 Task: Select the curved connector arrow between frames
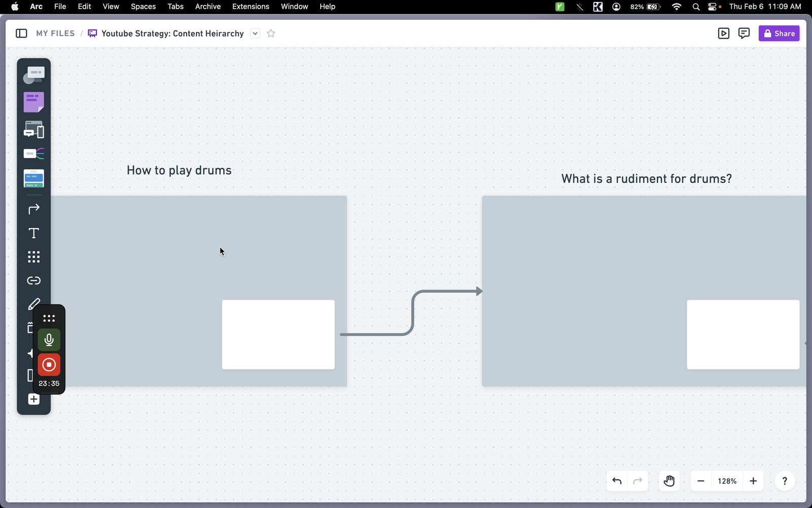[x=412, y=313]
